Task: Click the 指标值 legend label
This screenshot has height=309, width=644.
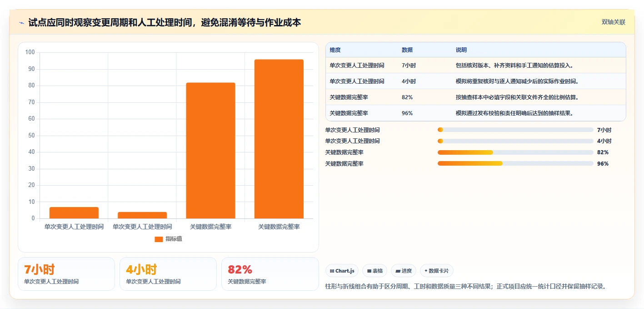Action: click(x=174, y=239)
